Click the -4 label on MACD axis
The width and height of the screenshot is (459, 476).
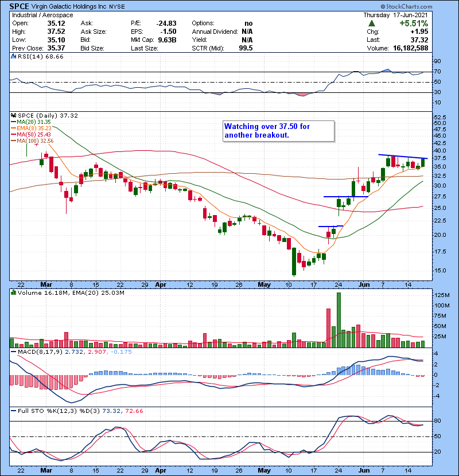click(436, 396)
